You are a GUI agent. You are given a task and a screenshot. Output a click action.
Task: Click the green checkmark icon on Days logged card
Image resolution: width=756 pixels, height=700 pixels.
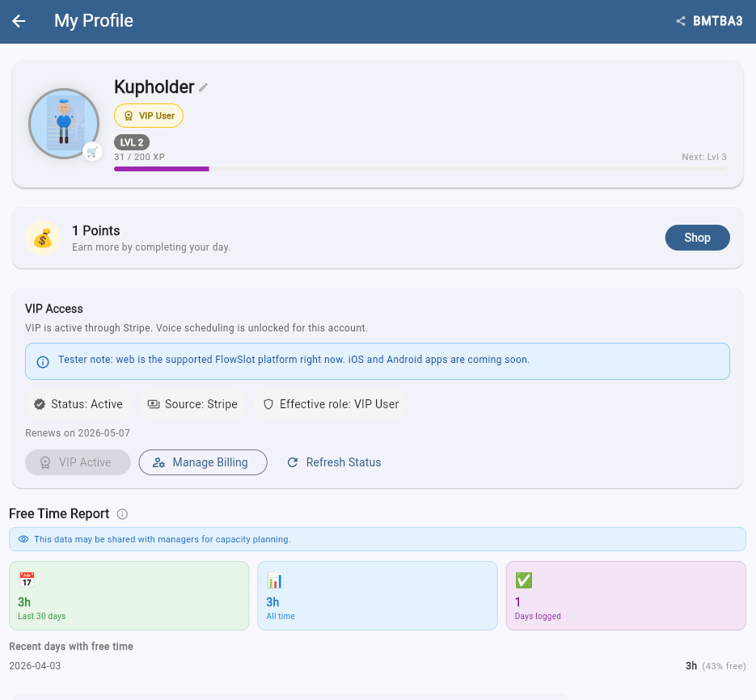tap(523, 580)
